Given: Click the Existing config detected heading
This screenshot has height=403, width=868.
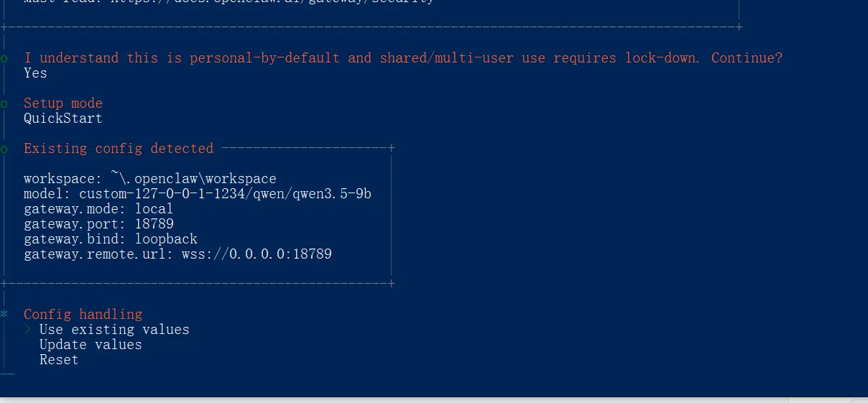Looking at the screenshot, I should coord(119,149).
